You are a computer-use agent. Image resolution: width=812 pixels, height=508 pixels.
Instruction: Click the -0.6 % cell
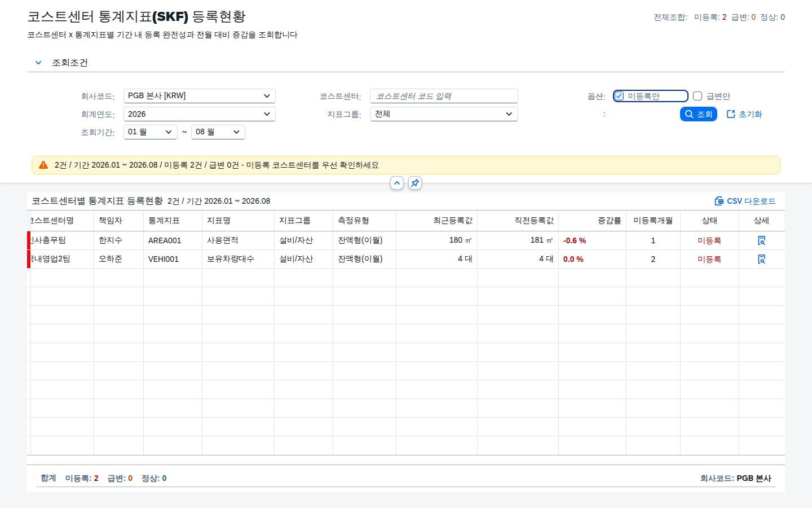pyautogui.click(x=592, y=240)
